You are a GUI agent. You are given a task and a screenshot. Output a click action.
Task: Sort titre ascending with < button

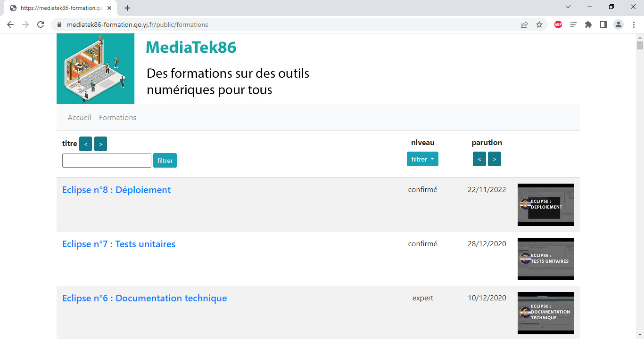[86, 144]
